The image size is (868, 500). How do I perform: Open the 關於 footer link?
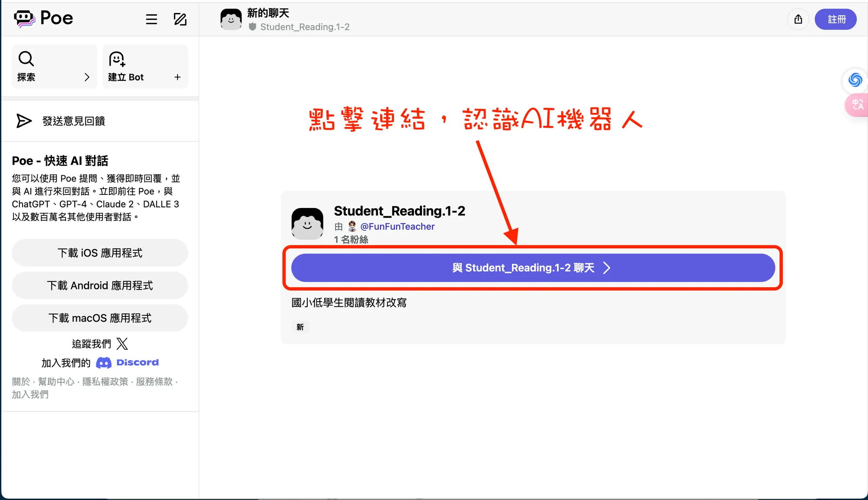click(x=21, y=382)
